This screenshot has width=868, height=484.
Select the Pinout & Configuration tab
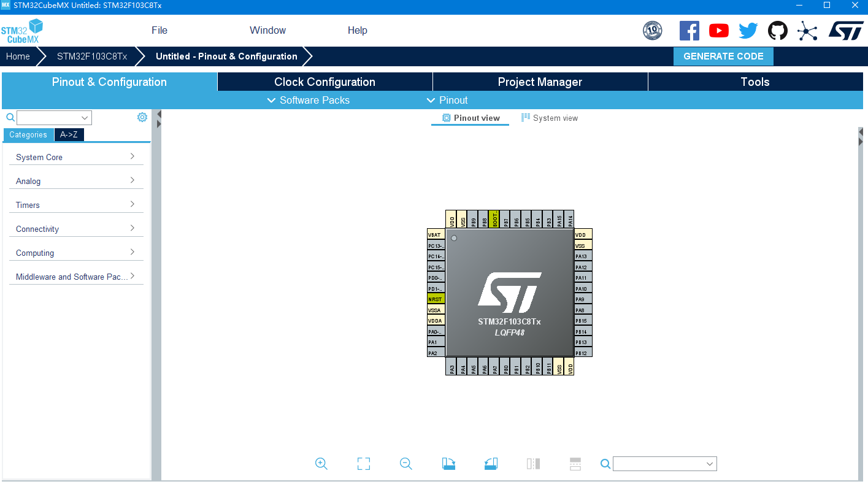(x=109, y=82)
